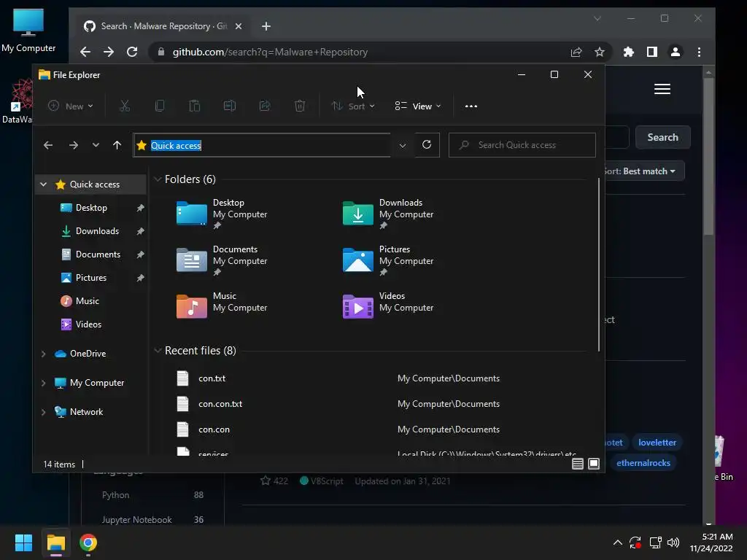Open the Pictures folder tile
Screen dimensions: 747x560
pos(388,260)
